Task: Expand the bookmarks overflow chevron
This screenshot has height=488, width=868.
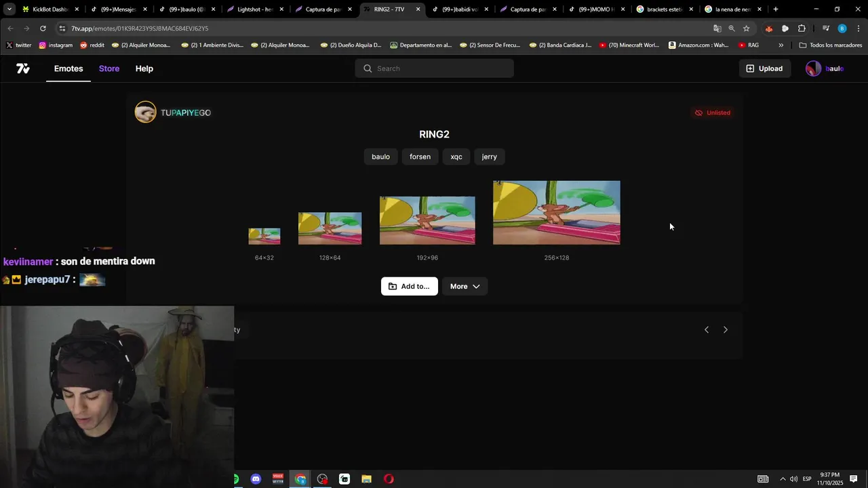Action: (781, 45)
